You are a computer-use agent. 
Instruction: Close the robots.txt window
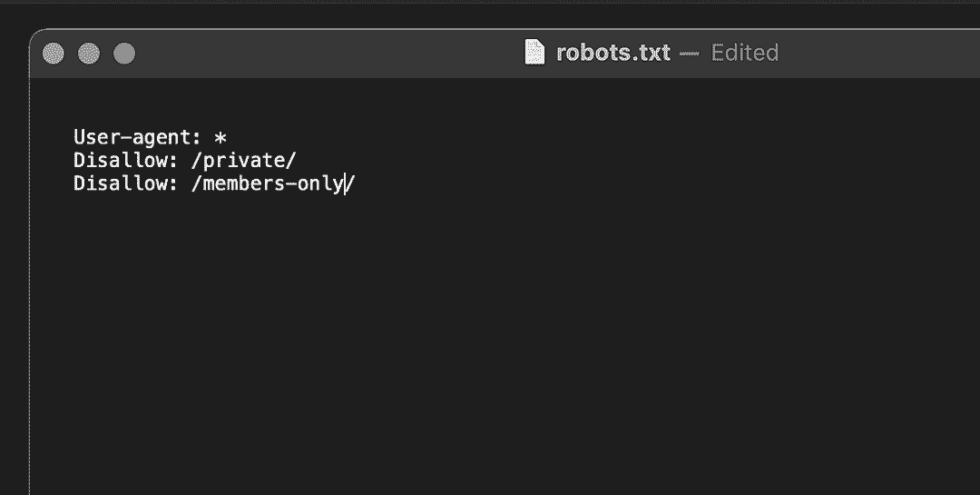click(54, 54)
